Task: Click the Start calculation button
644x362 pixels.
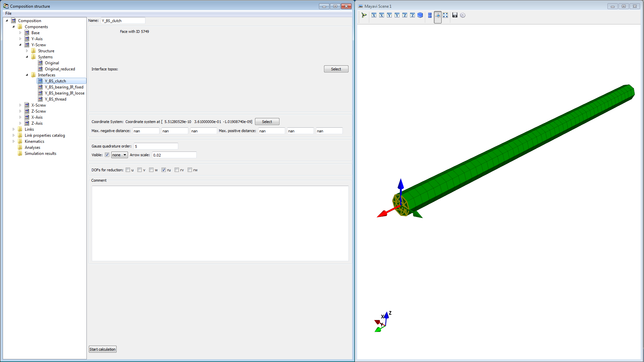Action: (103, 349)
